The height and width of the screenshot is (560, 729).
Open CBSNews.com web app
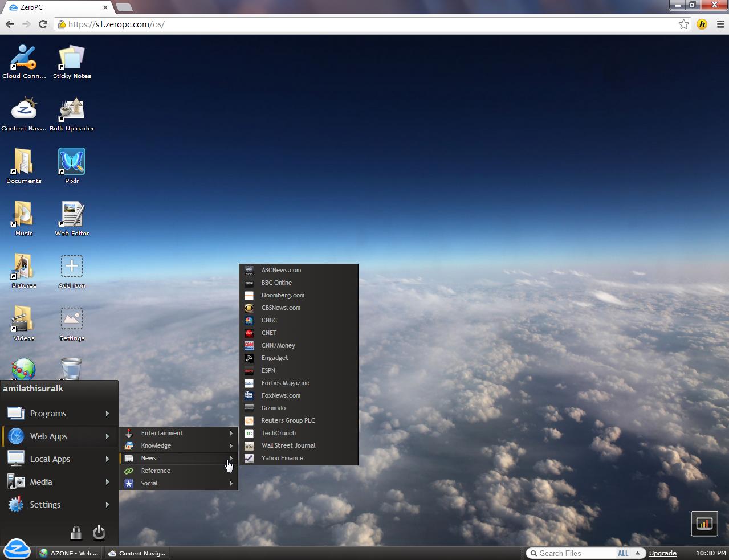[299, 308]
